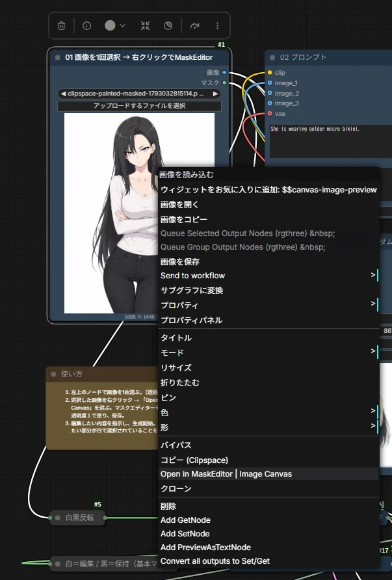
Task: Choose クローン menu entry
Action: coord(269,488)
